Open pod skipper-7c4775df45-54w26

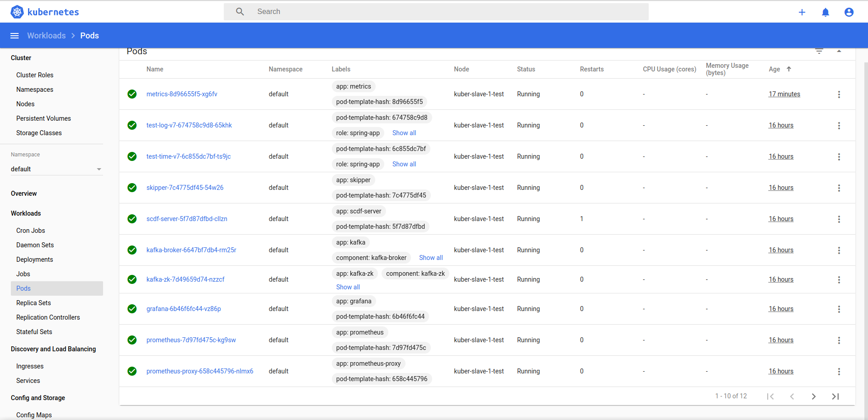point(185,188)
